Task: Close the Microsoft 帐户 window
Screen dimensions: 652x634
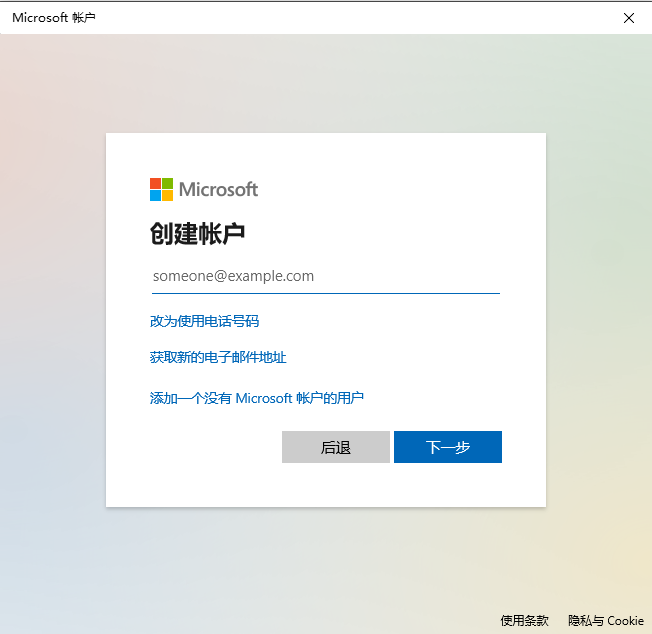Action: point(629,18)
